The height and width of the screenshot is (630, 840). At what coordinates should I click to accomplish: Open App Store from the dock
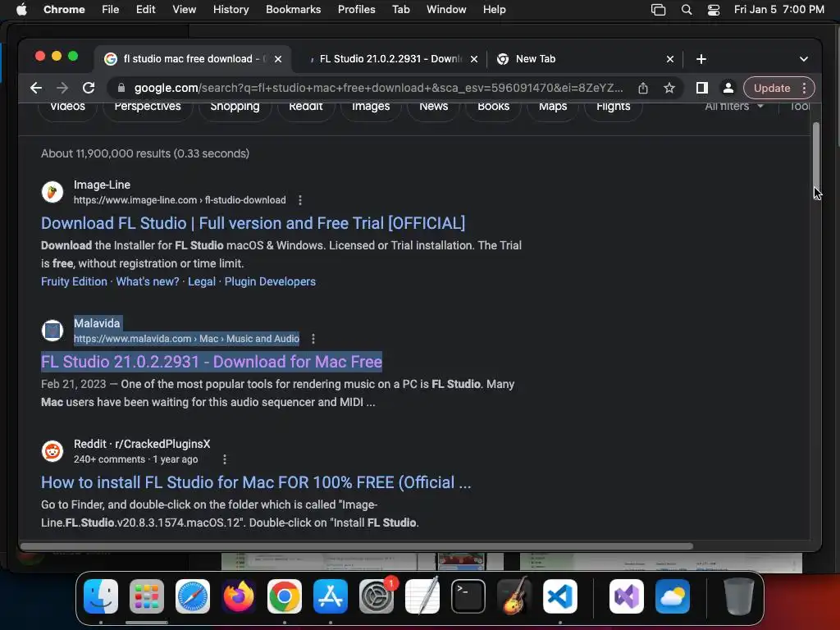point(331,596)
